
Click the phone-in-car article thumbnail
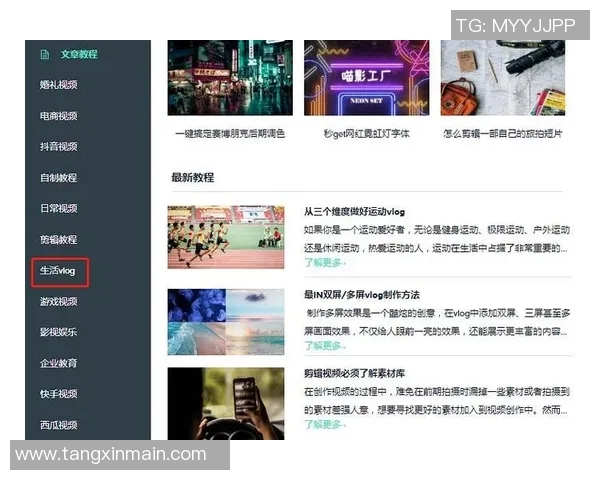pyautogui.click(x=225, y=403)
